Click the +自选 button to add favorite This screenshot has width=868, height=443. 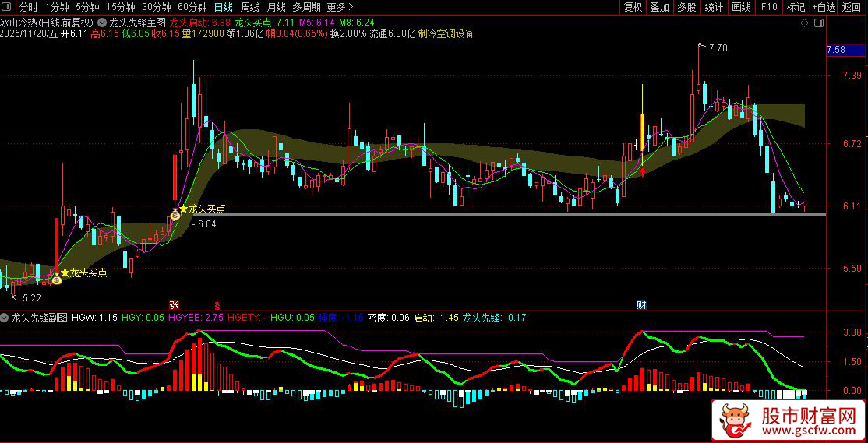click(x=824, y=7)
